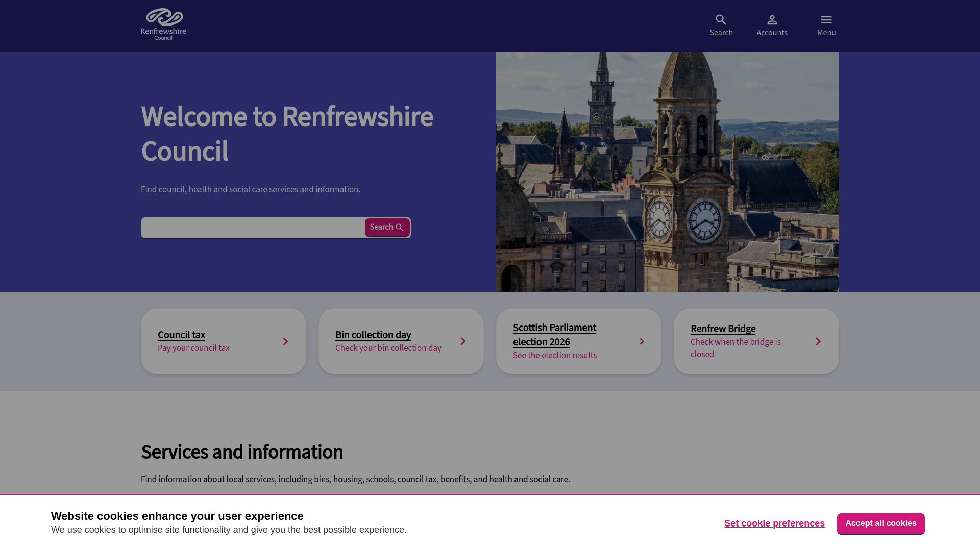
Task: Click 'Check when the bridge is closed' text
Action: (x=736, y=348)
